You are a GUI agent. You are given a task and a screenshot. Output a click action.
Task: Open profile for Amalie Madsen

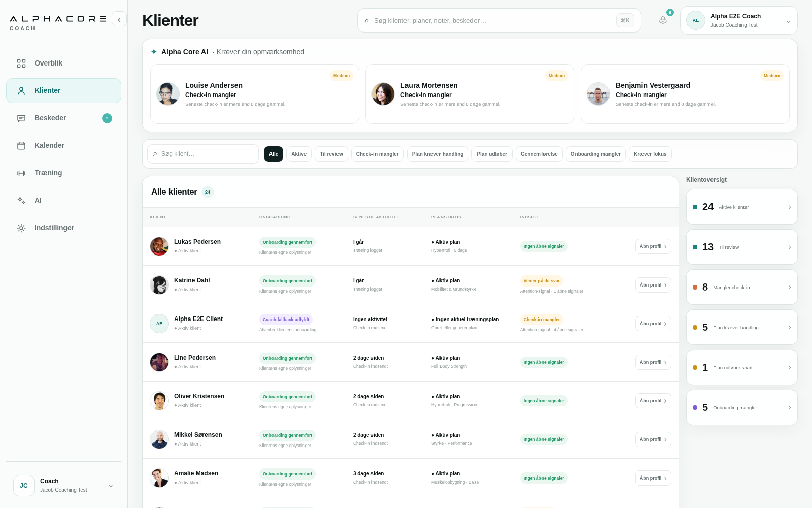(653, 478)
